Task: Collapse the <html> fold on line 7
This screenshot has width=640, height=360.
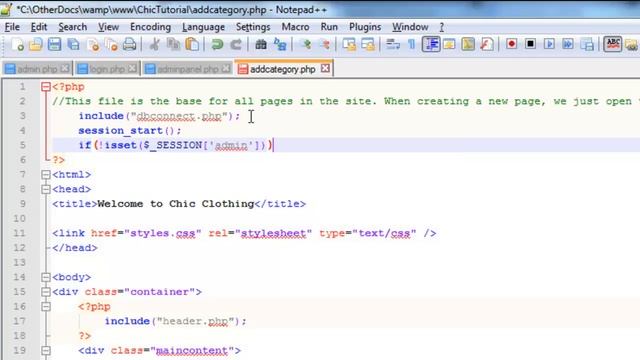Action: [46, 175]
